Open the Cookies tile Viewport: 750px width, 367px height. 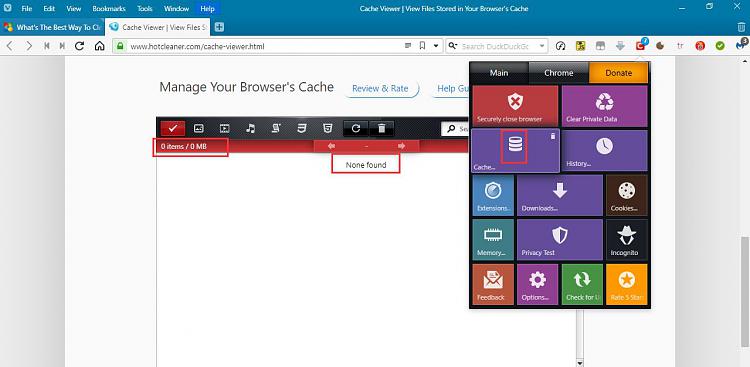pyautogui.click(x=627, y=195)
